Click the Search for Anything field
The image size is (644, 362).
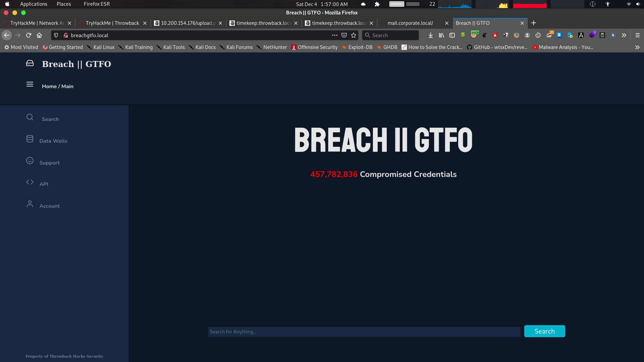[x=364, y=331]
